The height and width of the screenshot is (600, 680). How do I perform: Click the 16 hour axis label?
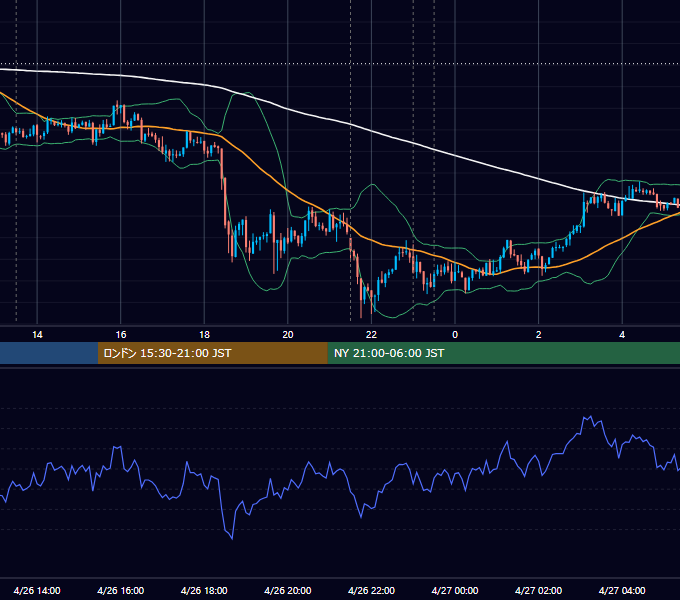[x=121, y=335]
